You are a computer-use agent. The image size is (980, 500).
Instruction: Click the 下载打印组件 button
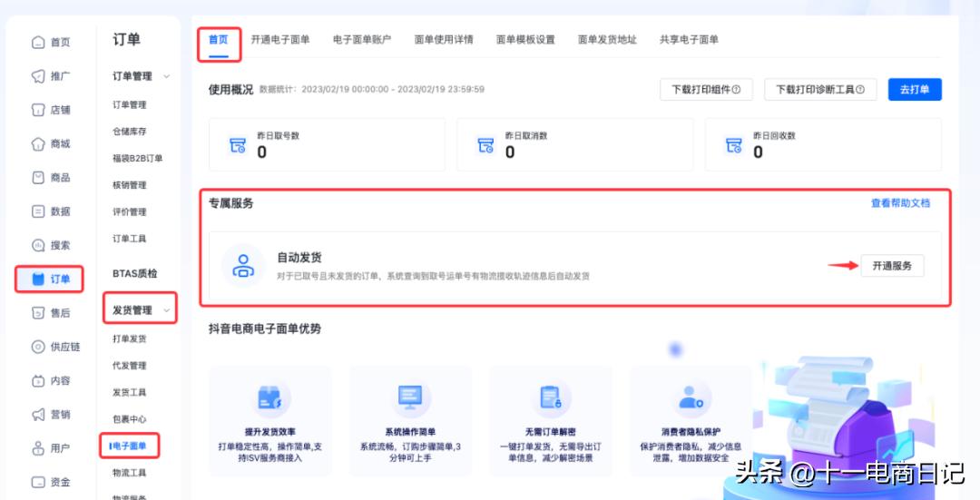(706, 89)
